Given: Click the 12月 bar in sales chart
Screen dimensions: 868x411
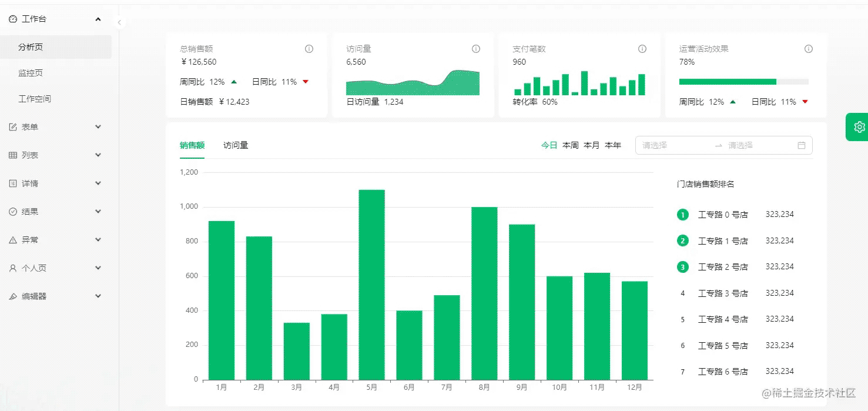Looking at the screenshot, I should (635, 330).
